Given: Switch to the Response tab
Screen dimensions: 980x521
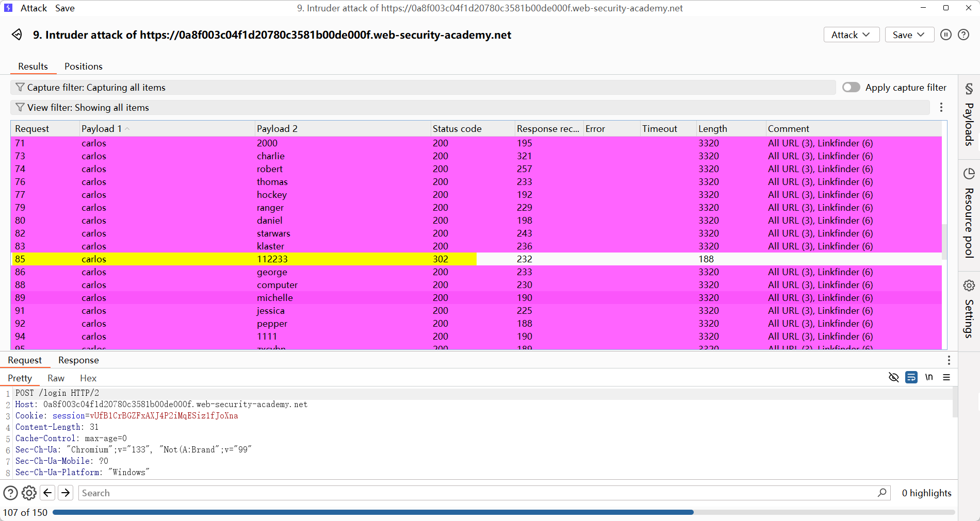Looking at the screenshot, I should click(x=78, y=360).
